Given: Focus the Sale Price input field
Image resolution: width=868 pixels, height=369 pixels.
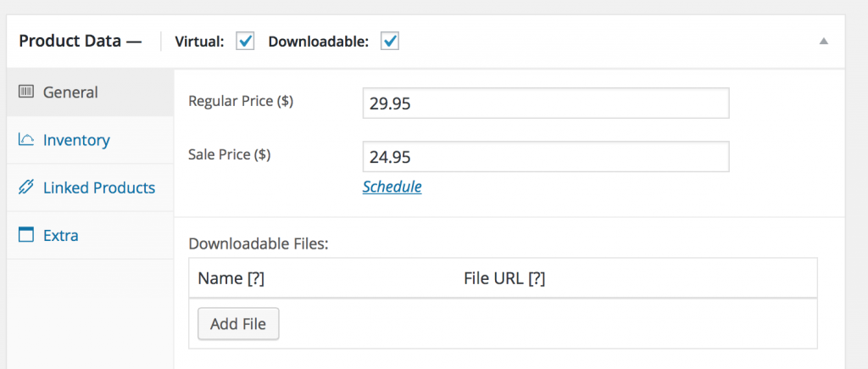Looking at the screenshot, I should 546,157.
